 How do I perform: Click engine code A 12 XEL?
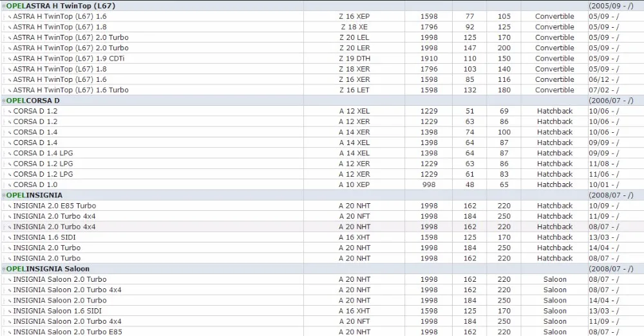pos(354,111)
